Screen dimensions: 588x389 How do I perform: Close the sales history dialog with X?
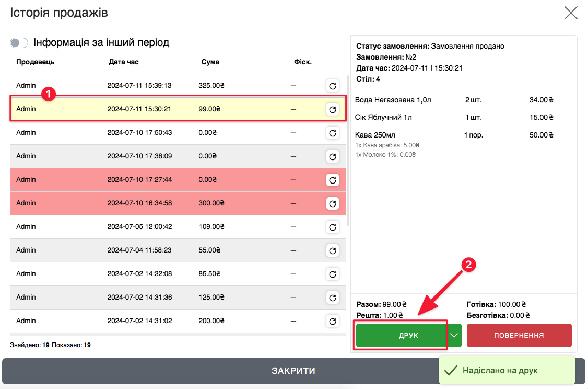[571, 13]
